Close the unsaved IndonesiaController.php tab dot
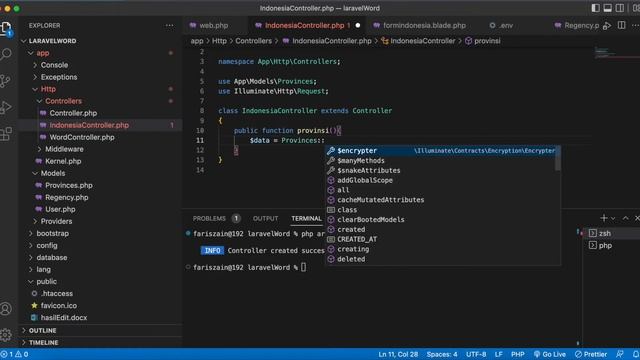640x360 pixels. coord(358,25)
